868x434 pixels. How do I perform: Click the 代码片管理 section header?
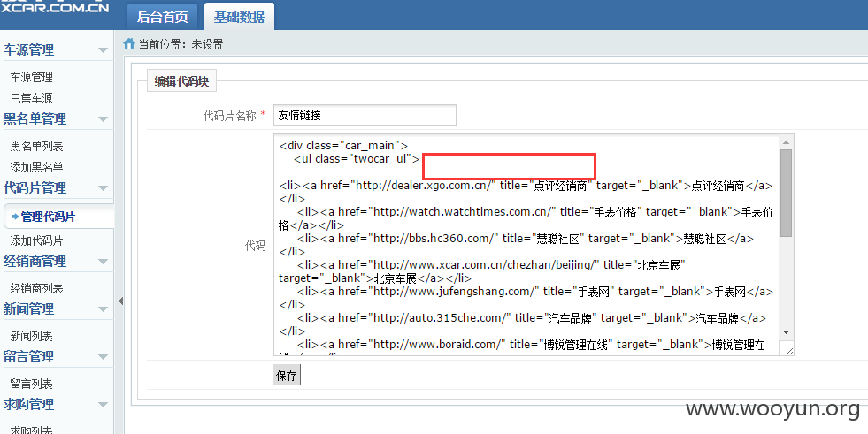pyautogui.click(x=35, y=187)
